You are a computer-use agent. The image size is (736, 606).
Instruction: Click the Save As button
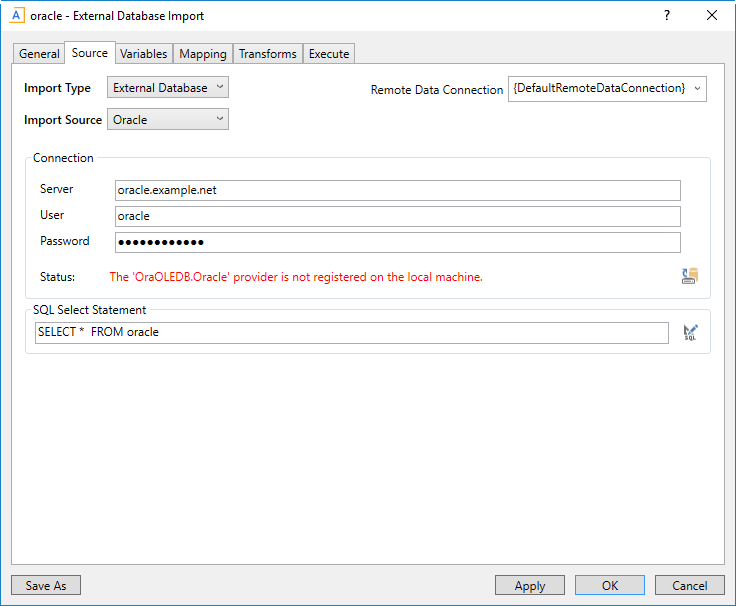pos(46,585)
